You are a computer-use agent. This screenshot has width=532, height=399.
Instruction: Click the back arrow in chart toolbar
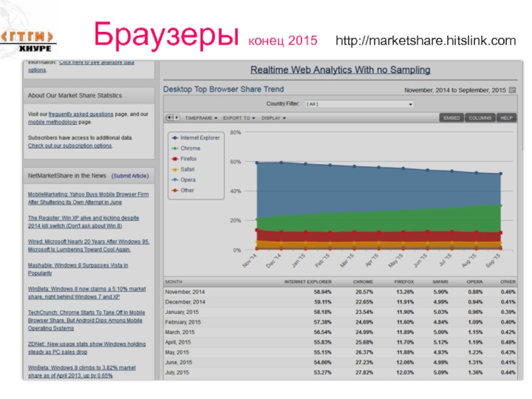coord(170,118)
